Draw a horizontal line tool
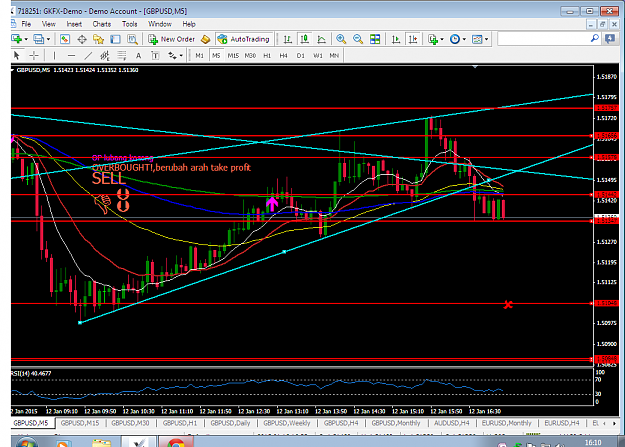 (x=71, y=55)
